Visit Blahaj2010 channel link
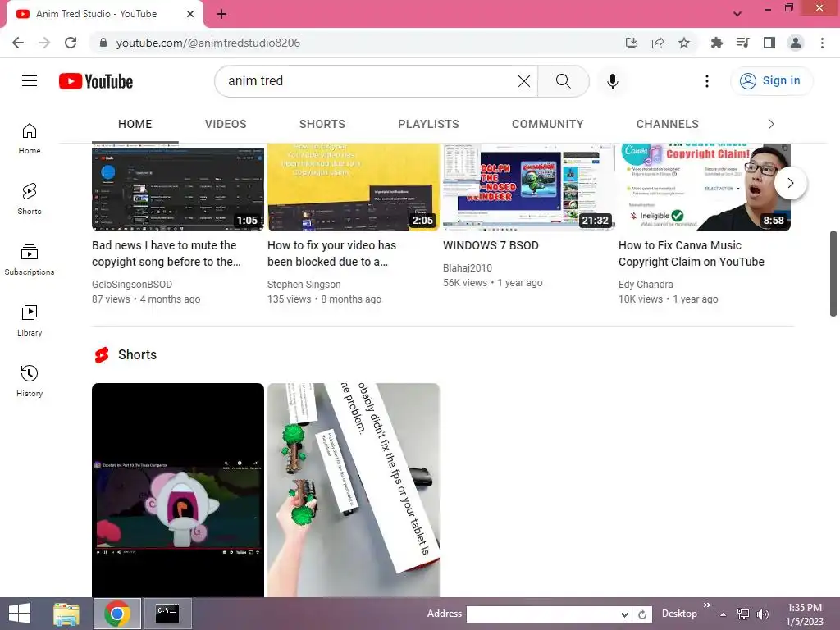This screenshot has width=840, height=630. click(467, 268)
